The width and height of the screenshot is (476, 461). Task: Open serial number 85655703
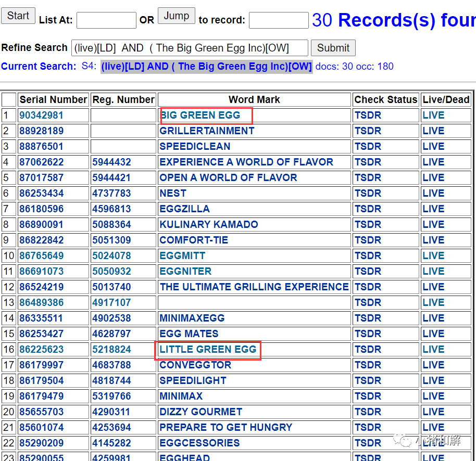coord(41,412)
